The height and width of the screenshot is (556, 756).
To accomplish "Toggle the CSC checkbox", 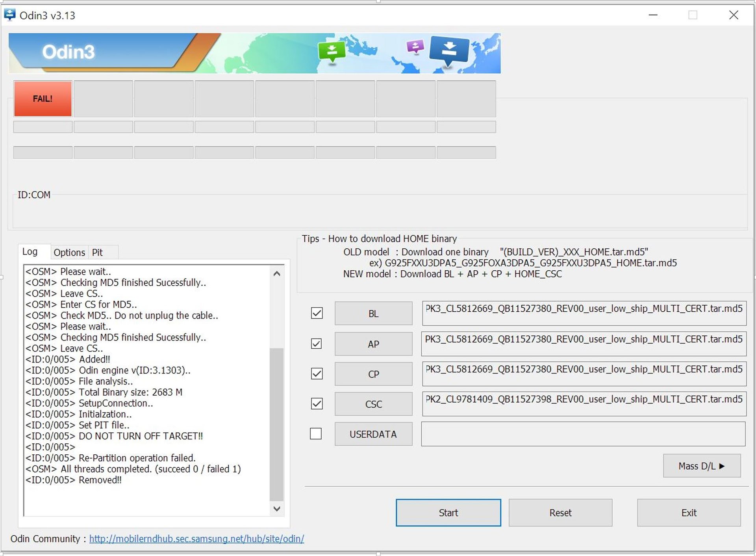I will pyautogui.click(x=317, y=404).
